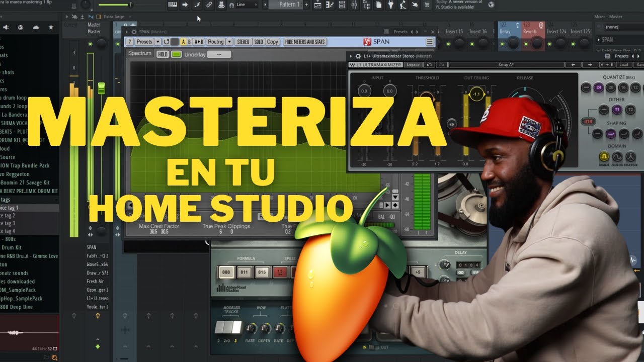Open the plugin picker plug icon
Viewport: 644px width, 362px height.
pyautogui.click(x=390, y=5)
